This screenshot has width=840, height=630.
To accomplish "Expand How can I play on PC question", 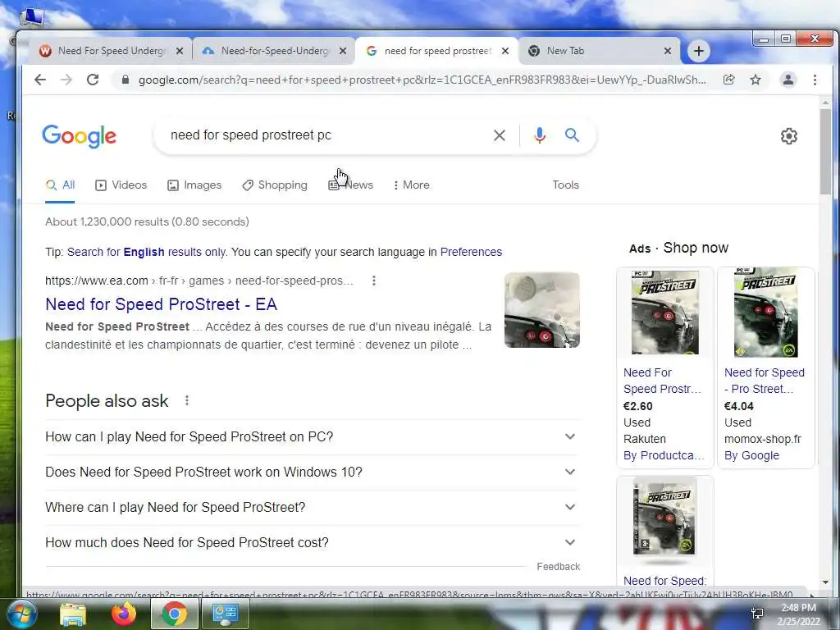I will point(312,436).
